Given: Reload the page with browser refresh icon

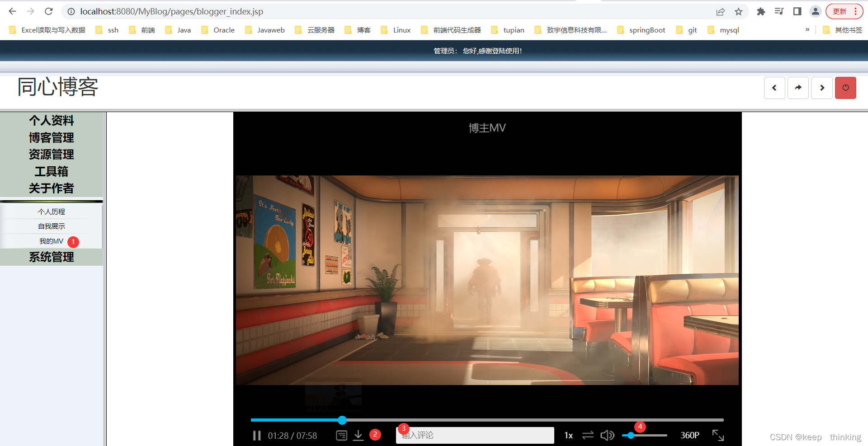Looking at the screenshot, I should coord(49,11).
